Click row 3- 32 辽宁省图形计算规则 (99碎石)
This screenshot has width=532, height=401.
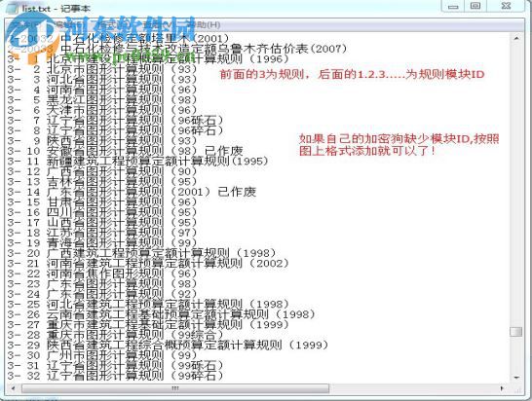point(115,376)
